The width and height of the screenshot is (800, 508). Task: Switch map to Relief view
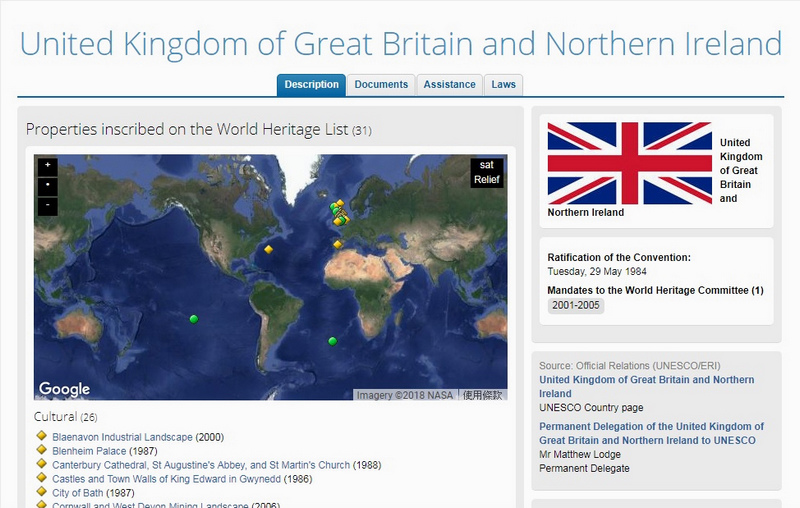point(487,180)
